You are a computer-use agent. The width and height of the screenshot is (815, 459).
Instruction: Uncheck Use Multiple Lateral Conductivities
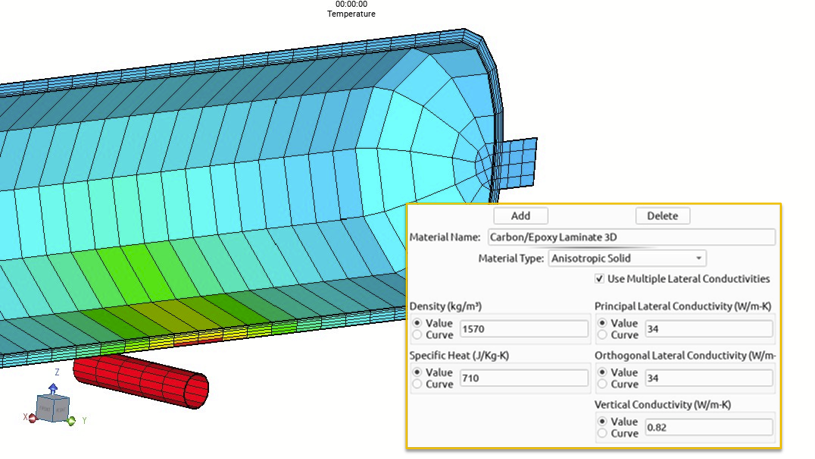(599, 278)
